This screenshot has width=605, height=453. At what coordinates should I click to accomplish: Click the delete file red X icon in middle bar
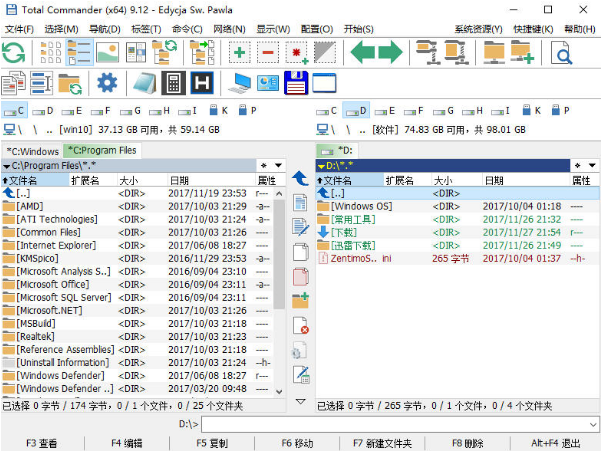(300, 325)
